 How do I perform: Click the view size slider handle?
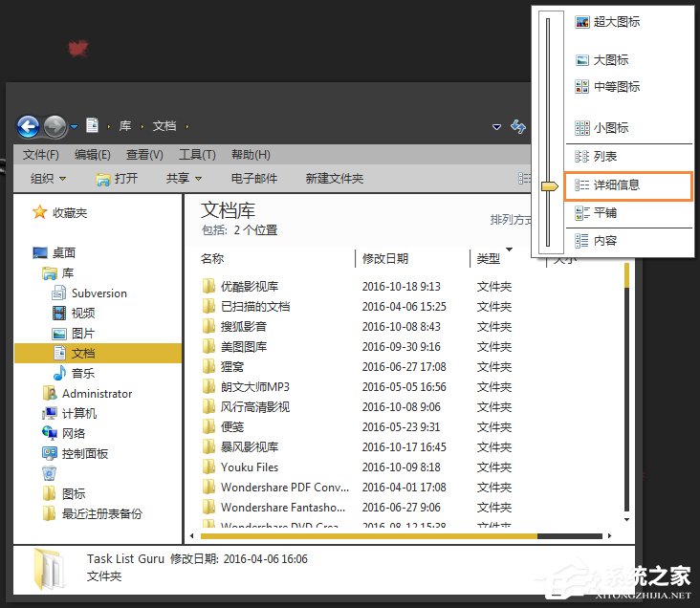coord(549,186)
